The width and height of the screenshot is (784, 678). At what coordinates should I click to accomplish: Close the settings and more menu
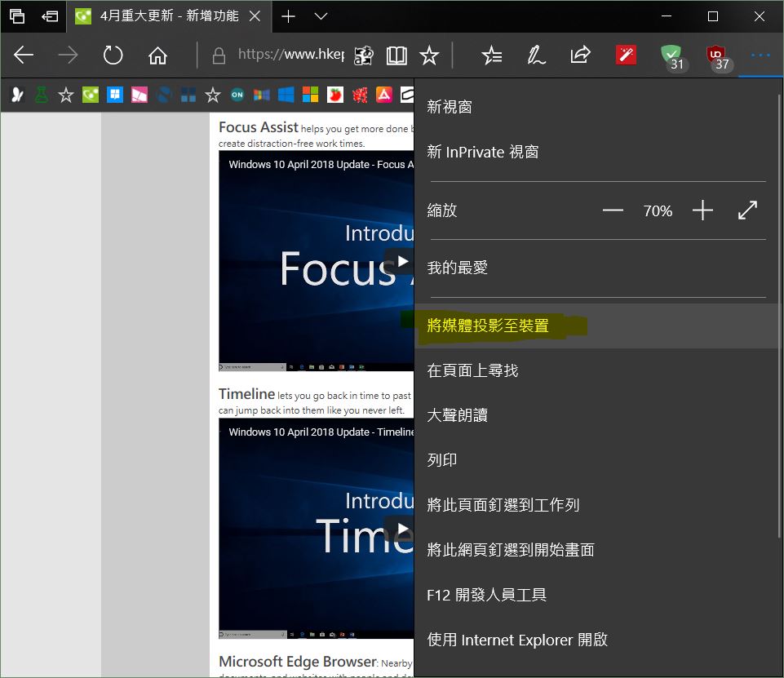pos(760,55)
